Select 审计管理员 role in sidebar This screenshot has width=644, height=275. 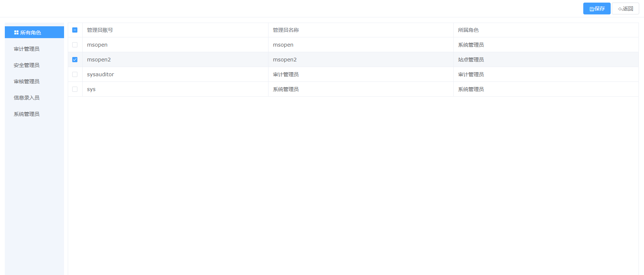[27, 49]
